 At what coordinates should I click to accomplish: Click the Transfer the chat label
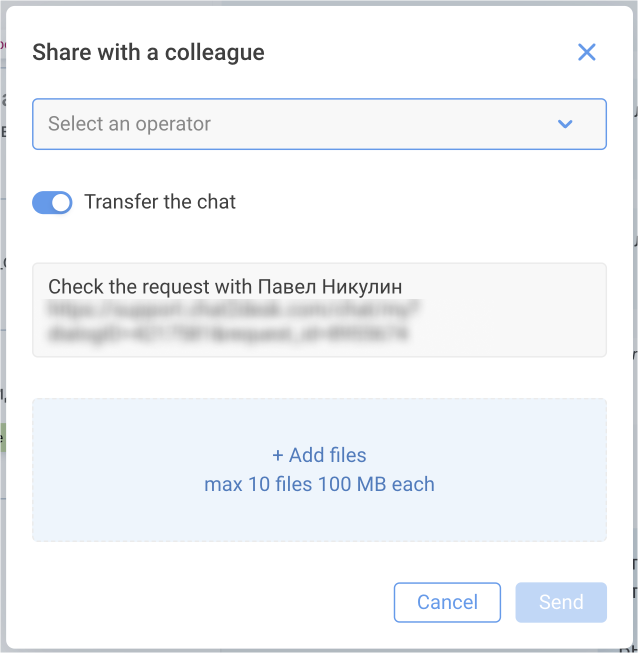(x=160, y=202)
